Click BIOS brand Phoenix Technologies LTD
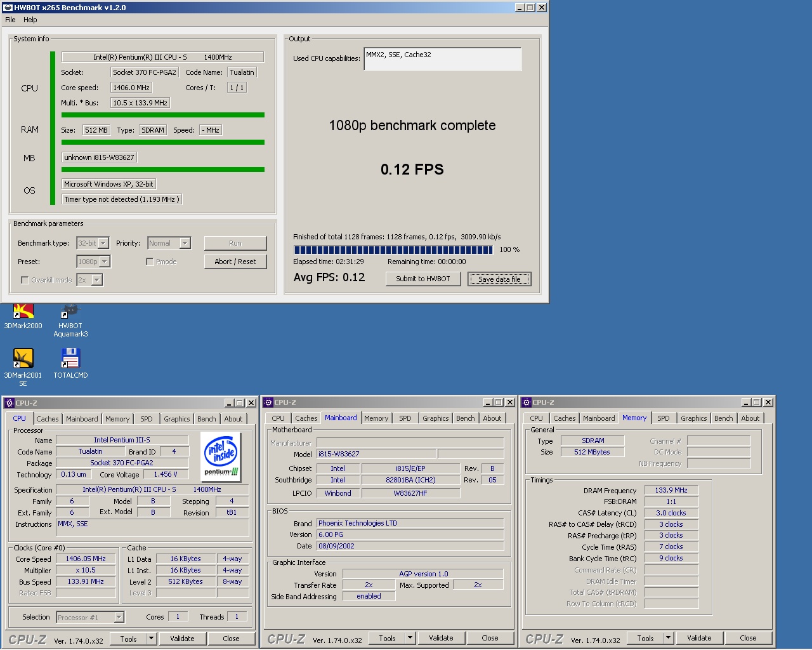The image size is (812, 650). (410, 523)
